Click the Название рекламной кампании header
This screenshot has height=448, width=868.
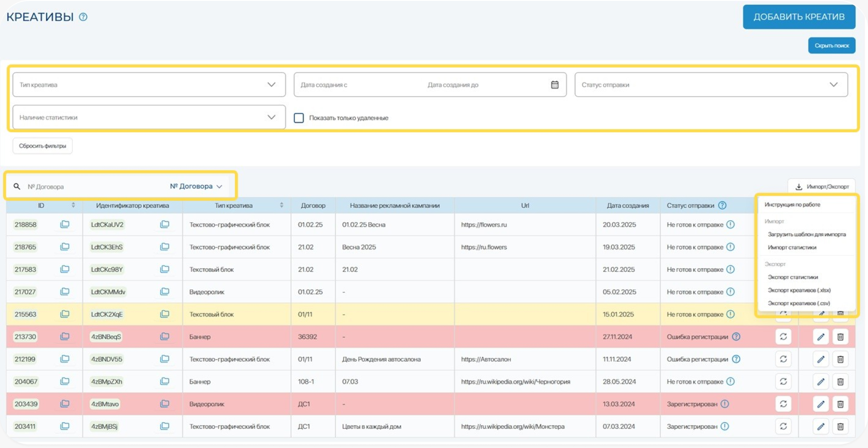click(x=394, y=205)
